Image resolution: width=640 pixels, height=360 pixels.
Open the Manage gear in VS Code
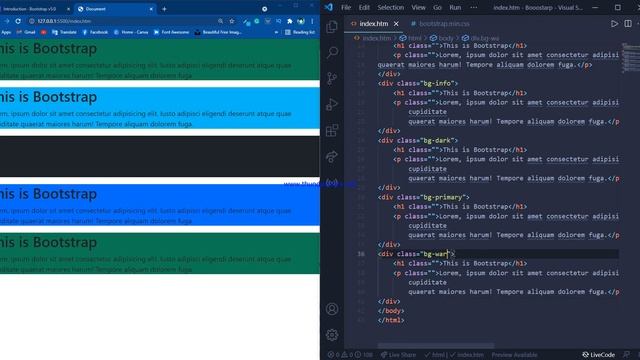coord(332,335)
